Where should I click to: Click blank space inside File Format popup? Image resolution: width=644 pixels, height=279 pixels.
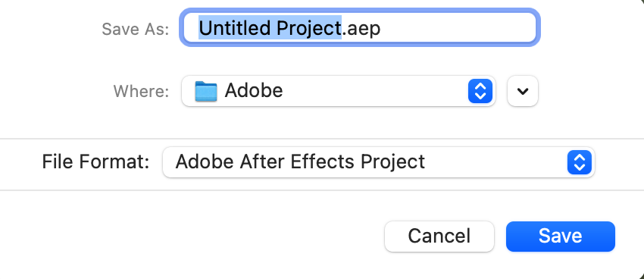(x=495, y=162)
